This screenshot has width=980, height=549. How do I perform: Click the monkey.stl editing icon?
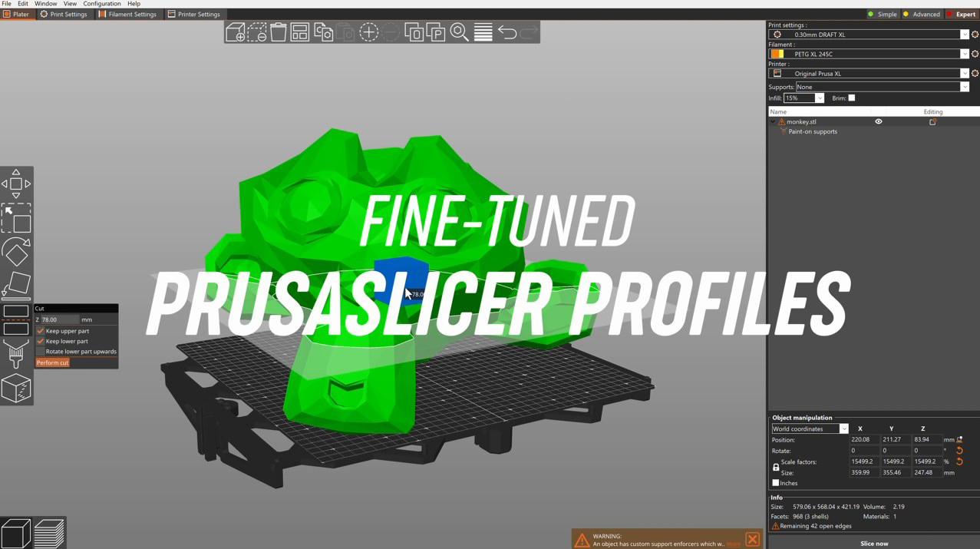932,121
